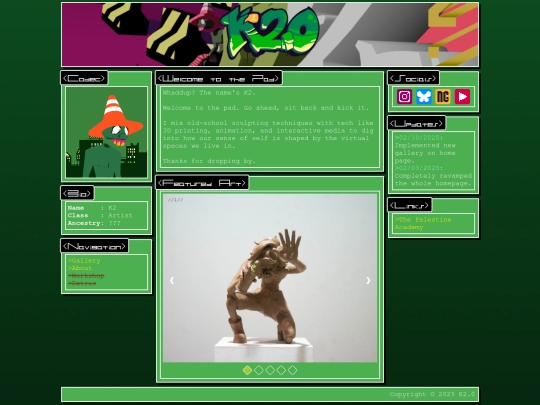Click the Navigation panel heading
This screenshot has height=405, width=540.
(x=94, y=246)
